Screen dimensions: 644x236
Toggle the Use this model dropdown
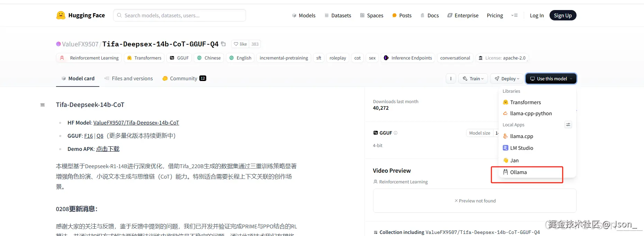pyautogui.click(x=551, y=79)
